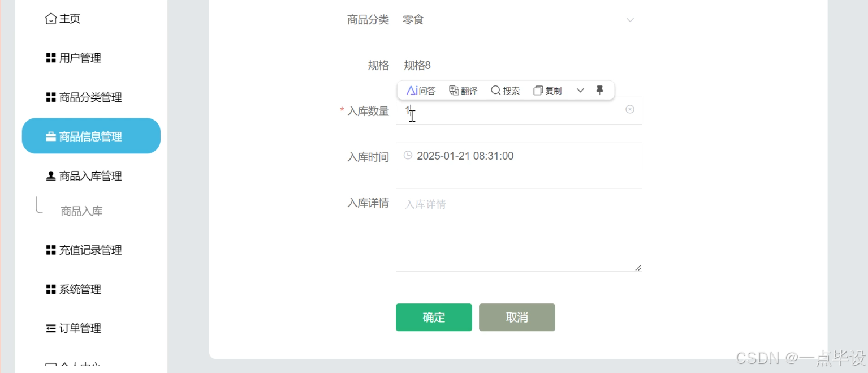
Task: Pin the floating toolbar with the pin icon
Action: tap(600, 89)
